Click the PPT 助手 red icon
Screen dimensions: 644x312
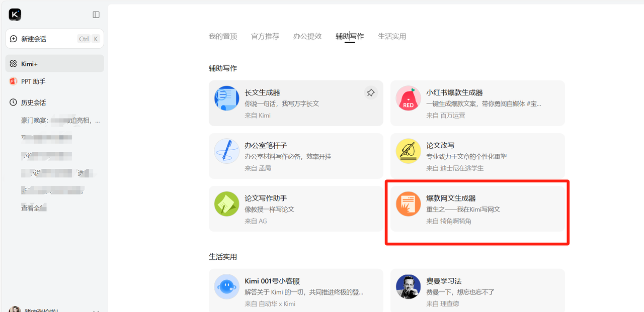(x=14, y=81)
